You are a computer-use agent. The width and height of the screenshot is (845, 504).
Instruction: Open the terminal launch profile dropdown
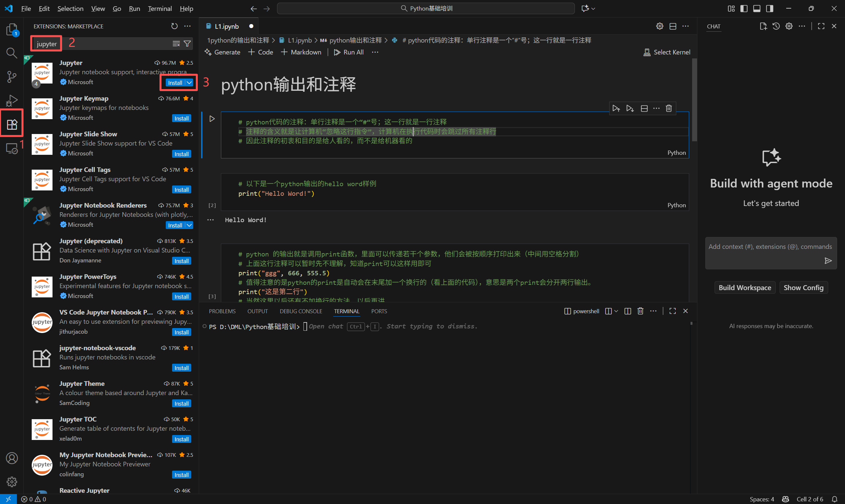616,311
